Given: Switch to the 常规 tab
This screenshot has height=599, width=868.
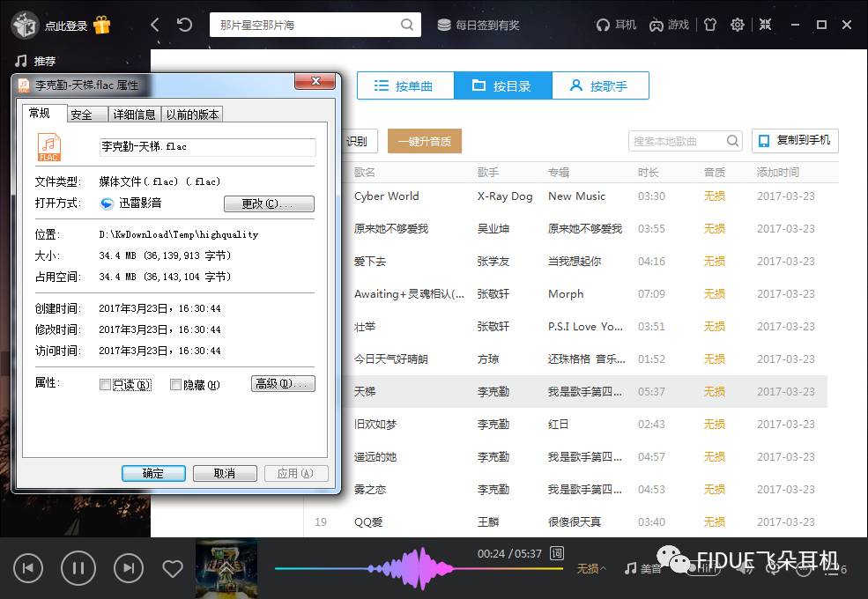Looking at the screenshot, I should pos(45,113).
